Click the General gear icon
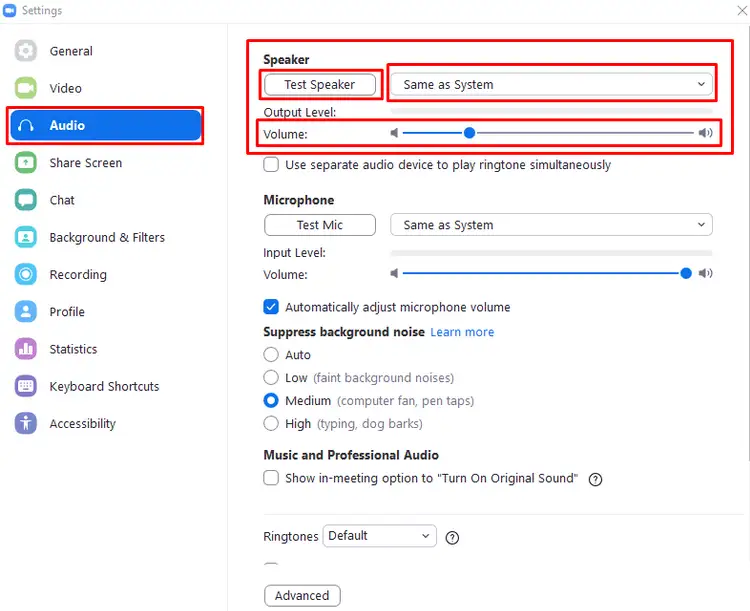 coord(25,51)
